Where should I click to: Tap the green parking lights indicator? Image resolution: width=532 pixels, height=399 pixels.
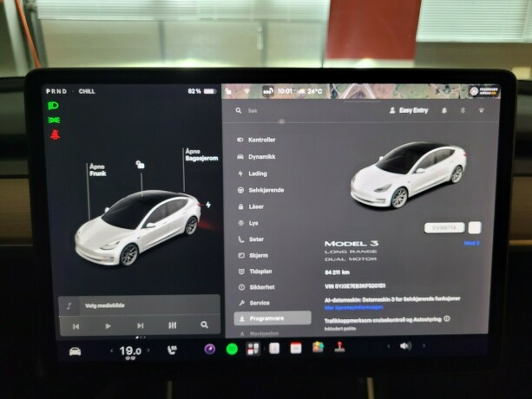pyautogui.click(x=54, y=120)
